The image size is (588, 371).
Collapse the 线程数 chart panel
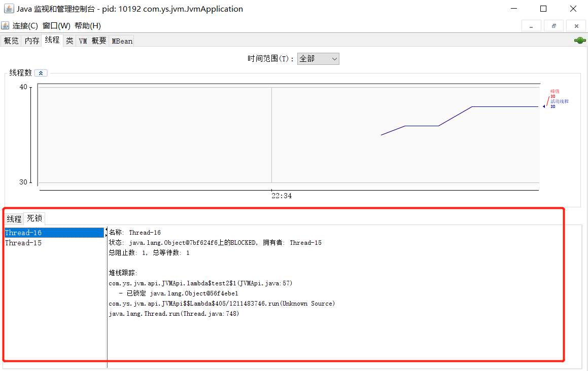click(x=41, y=73)
